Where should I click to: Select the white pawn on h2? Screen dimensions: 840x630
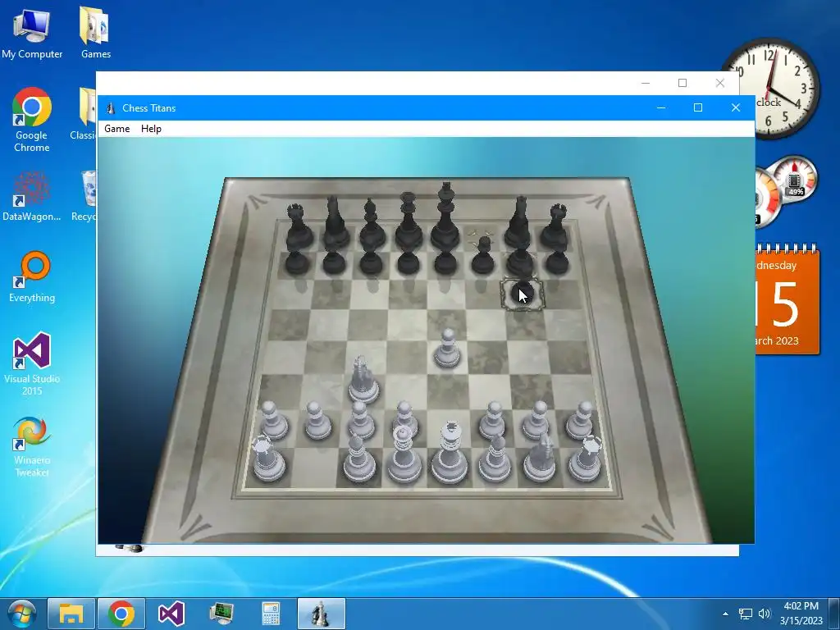580,421
